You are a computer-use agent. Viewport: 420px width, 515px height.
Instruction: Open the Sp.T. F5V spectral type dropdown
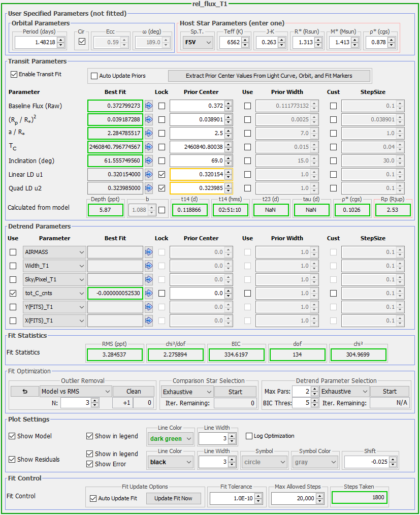(197, 43)
